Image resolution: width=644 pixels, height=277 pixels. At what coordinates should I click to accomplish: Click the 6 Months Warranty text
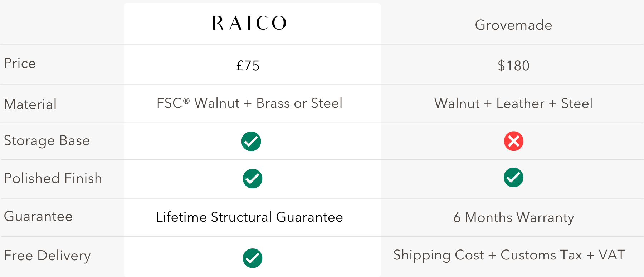513,218
